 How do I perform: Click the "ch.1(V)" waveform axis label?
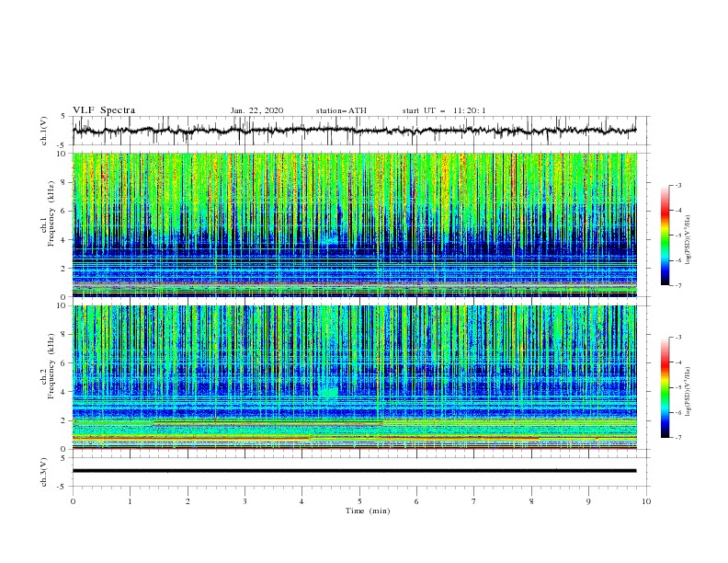44,131
